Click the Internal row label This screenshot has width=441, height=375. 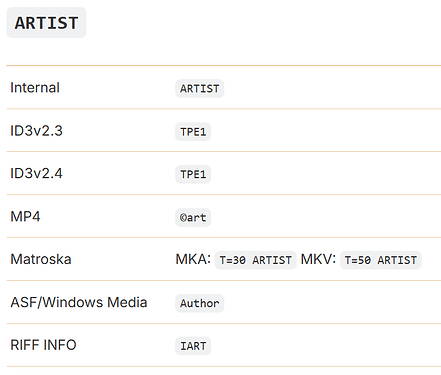[35, 88]
